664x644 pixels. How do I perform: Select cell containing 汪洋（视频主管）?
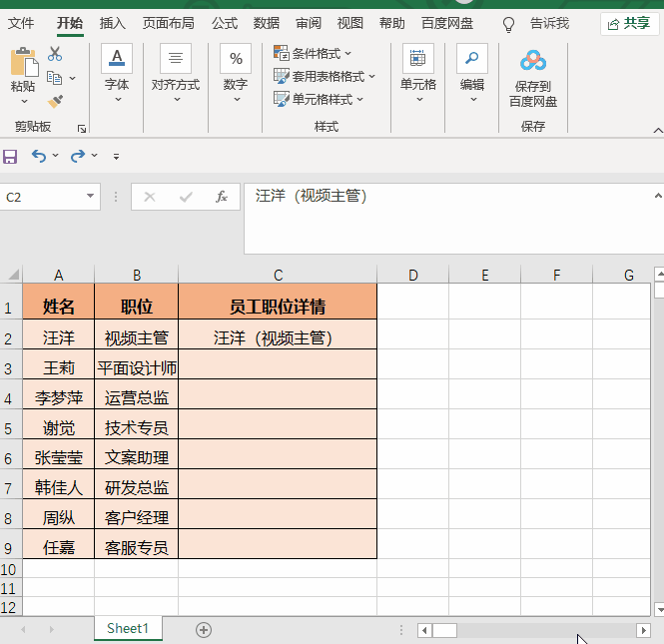pyautogui.click(x=278, y=334)
